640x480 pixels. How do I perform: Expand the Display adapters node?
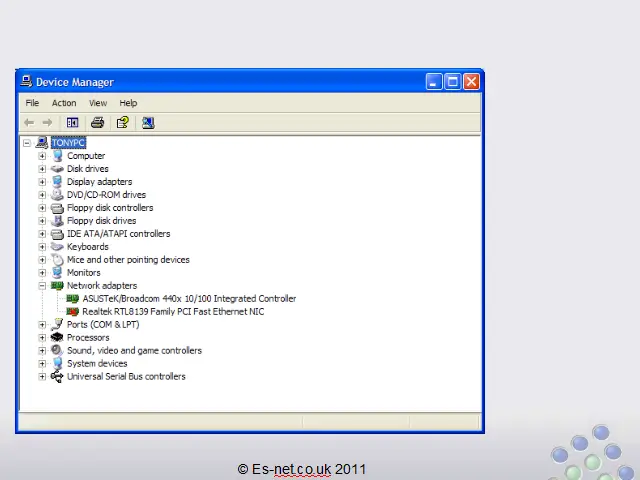click(x=42, y=182)
